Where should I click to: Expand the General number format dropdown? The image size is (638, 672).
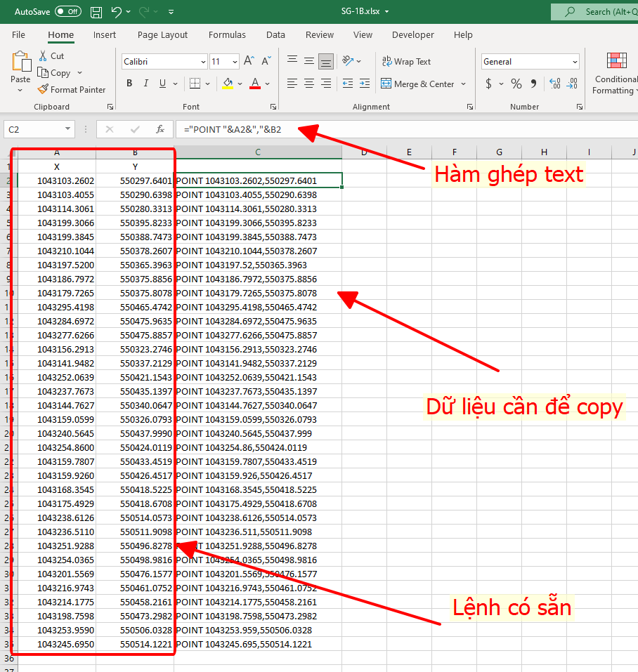tap(575, 62)
